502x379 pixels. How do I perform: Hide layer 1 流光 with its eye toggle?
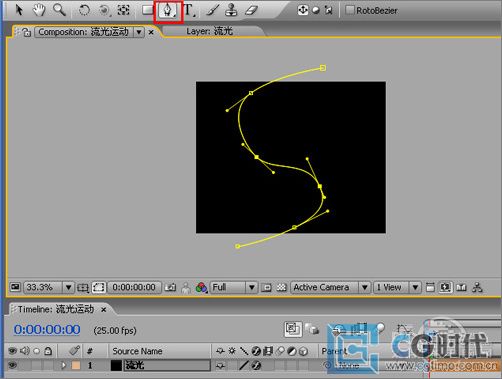(x=12, y=365)
